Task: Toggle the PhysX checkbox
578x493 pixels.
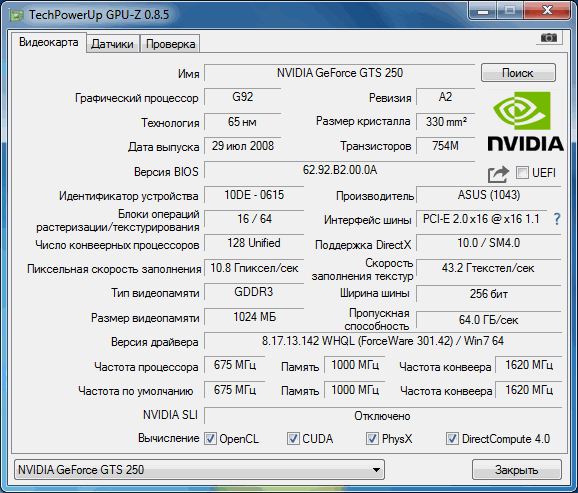Action: click(x=372, y=438)
